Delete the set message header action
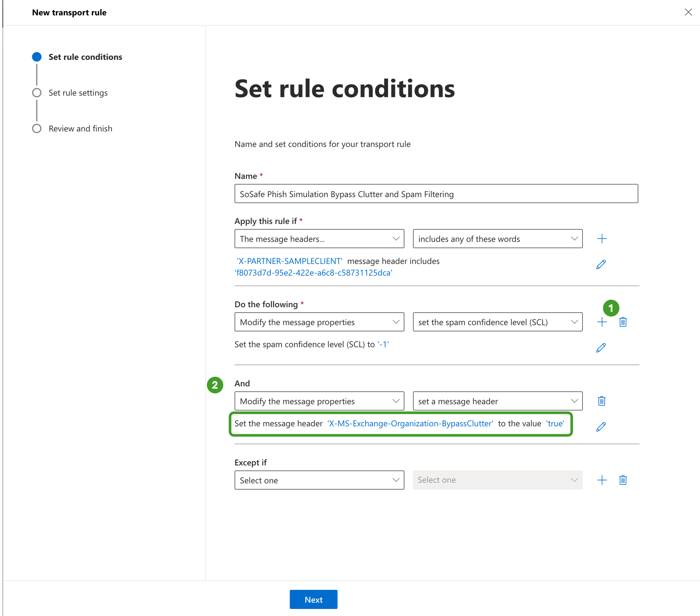The width and height of the screenshot is (700, 616). point(601,401)
